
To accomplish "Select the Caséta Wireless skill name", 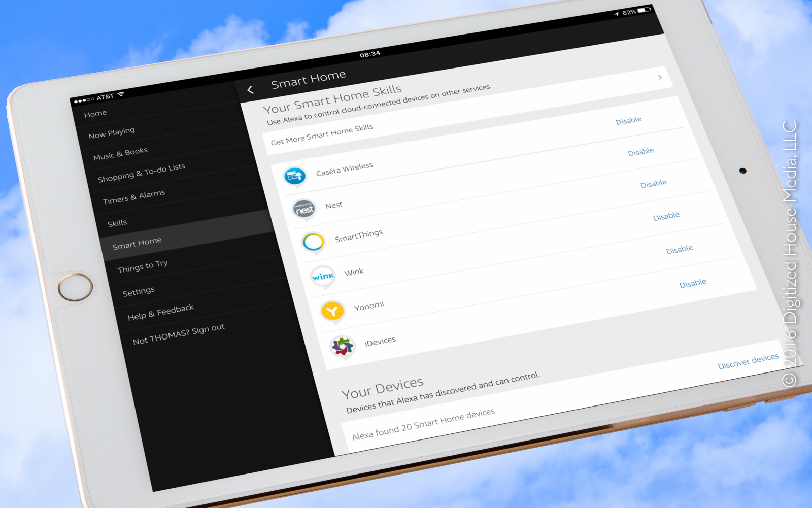I will (x=344, y=169).
